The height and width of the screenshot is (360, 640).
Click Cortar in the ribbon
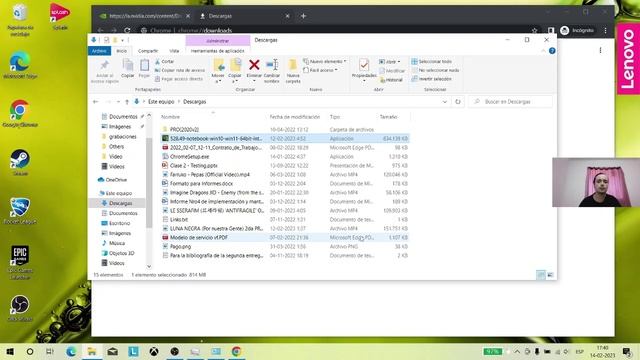click(164, 62)
